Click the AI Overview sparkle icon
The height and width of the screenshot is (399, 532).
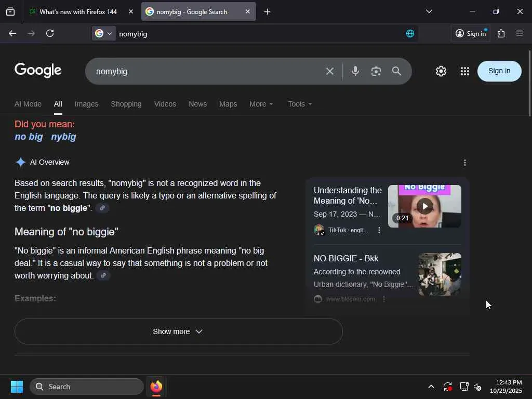click(x=21, y=162)
